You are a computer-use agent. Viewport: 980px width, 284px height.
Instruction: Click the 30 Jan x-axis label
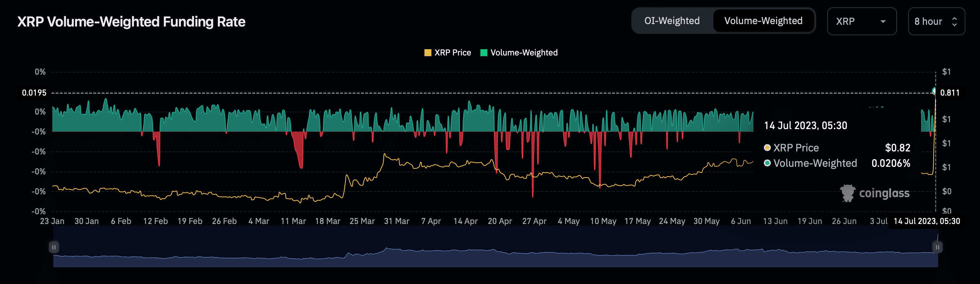tap(86, 221)
